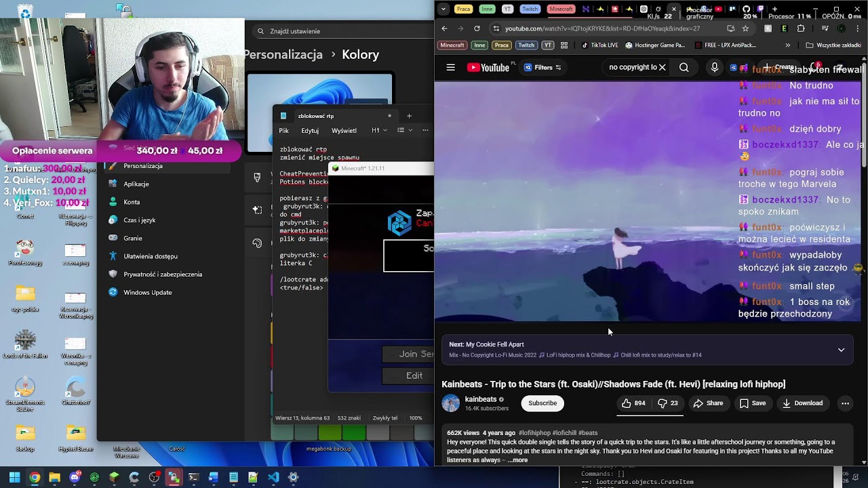868x488 pixels.
Task: Like the video with 894 likes
Action: pos(634,403)
